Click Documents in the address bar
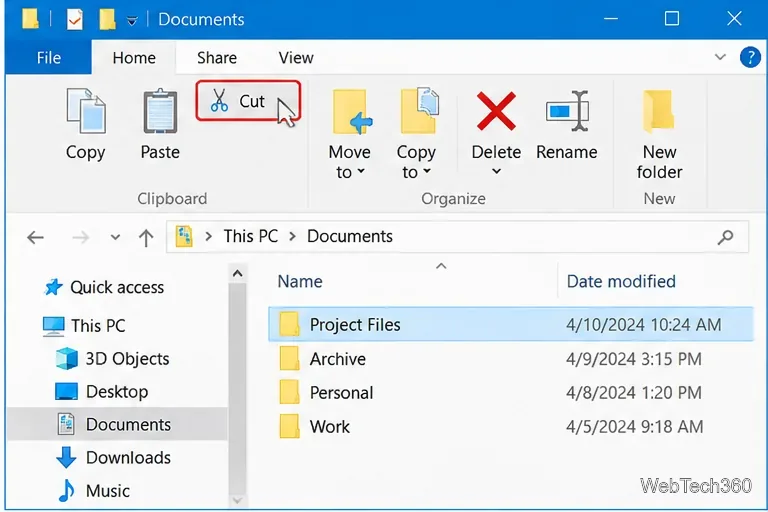 pyautogui.click(x=350, y=236)
